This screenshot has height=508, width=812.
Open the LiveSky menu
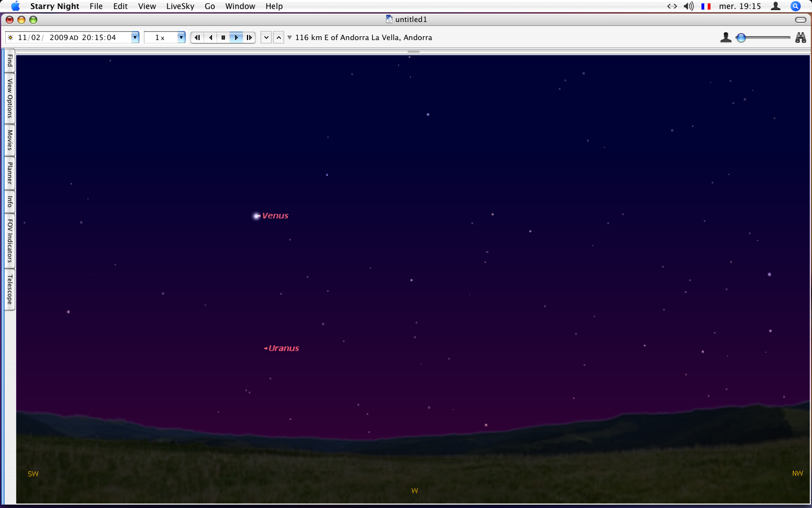click(180, 6)
